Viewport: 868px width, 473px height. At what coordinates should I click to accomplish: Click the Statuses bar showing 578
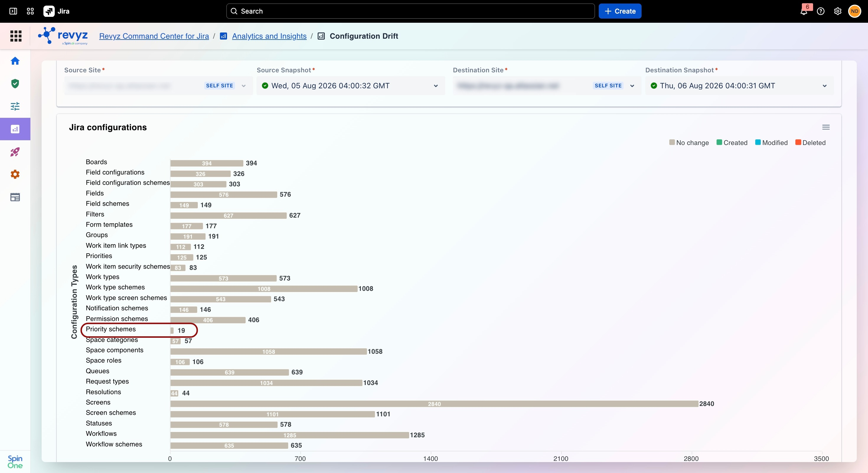tap(224, 425)
